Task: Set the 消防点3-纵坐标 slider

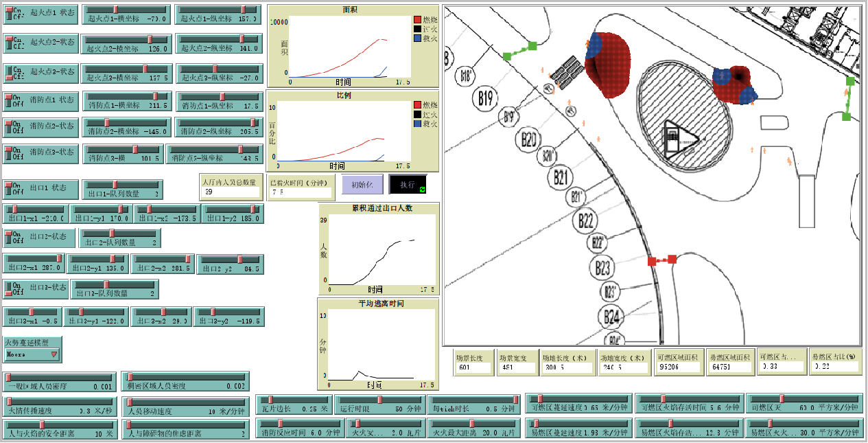Action: point(213,154)
